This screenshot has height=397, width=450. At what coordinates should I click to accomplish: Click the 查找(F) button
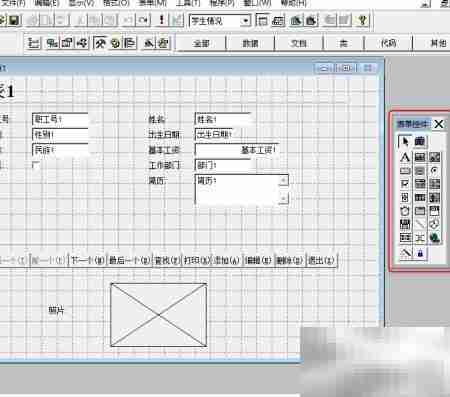tap(167, 260)
